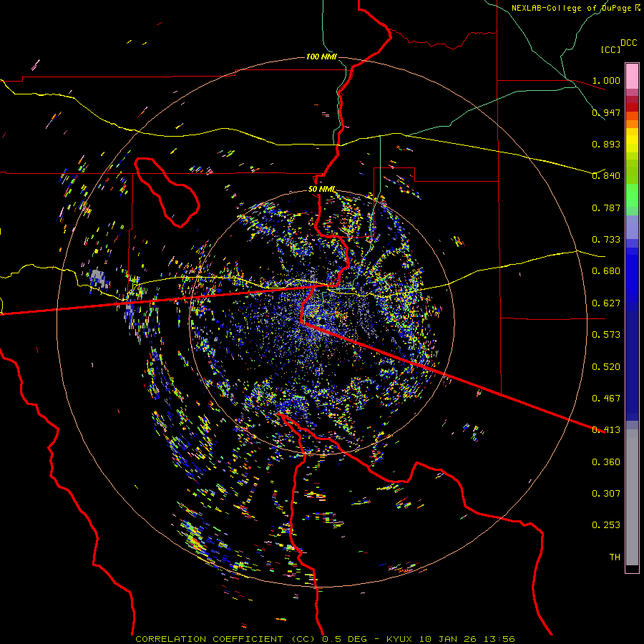The width and height of the screenshot is (644, 644).
Task: Click the 0.840 legend value
Action: 606,176
